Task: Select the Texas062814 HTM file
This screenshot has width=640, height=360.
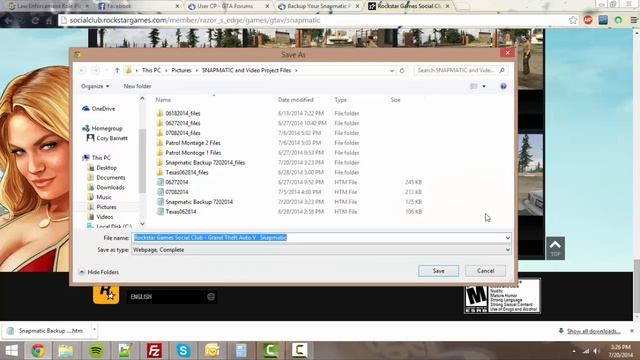Action: (181, 211)
